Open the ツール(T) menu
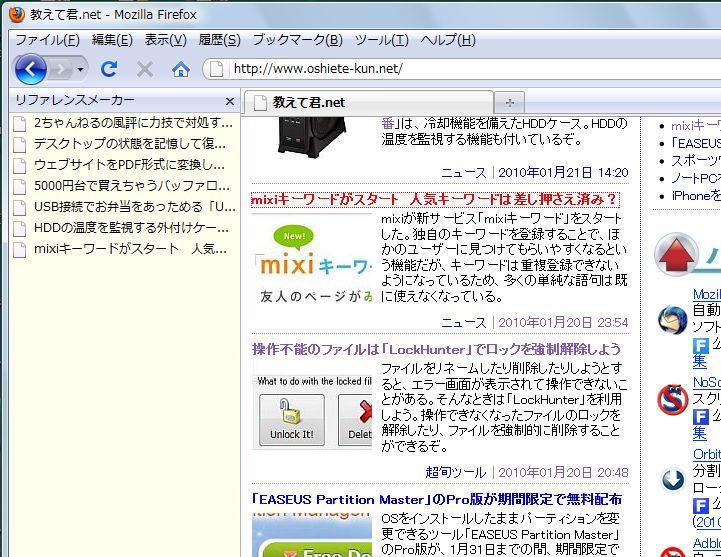721x557 pixels. tap(381, 40)
